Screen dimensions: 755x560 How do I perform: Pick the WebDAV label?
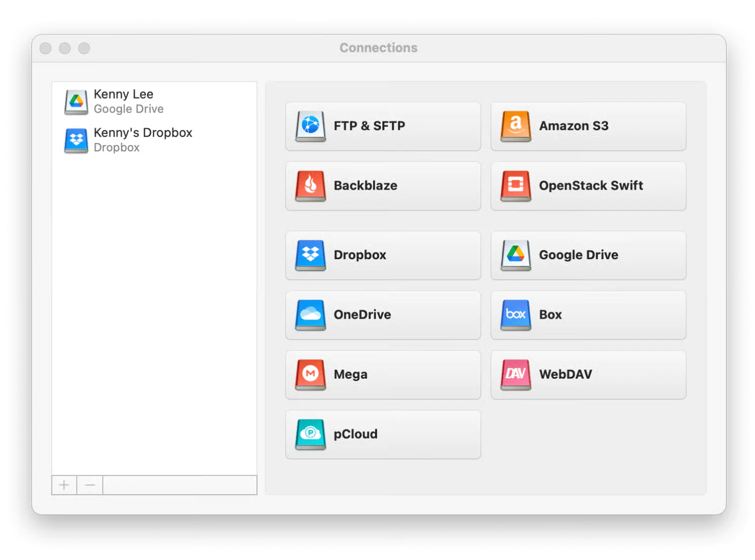point(565,374)
